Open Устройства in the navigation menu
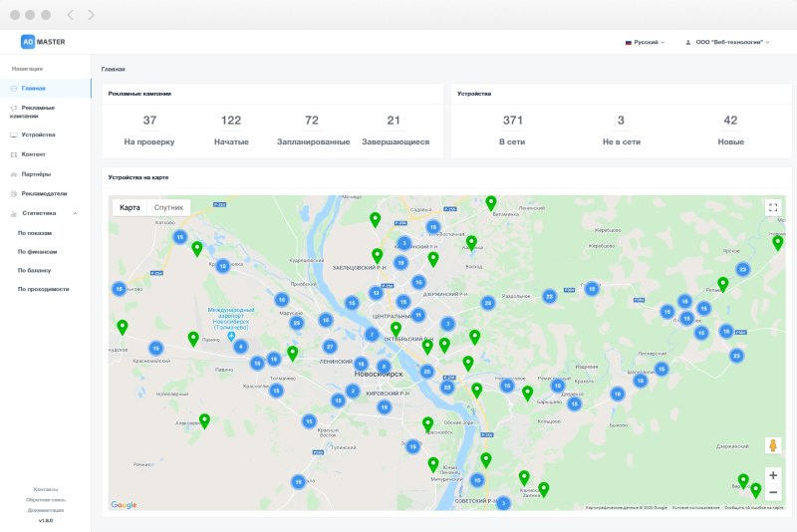This screenshot has width=797, height=532. click(x=45, y=135)
